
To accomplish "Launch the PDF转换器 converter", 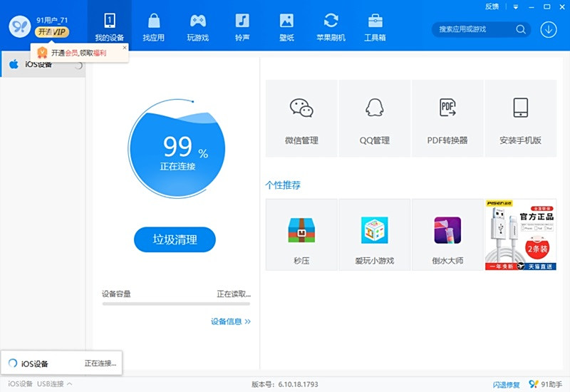I will [x=447, y=118].
